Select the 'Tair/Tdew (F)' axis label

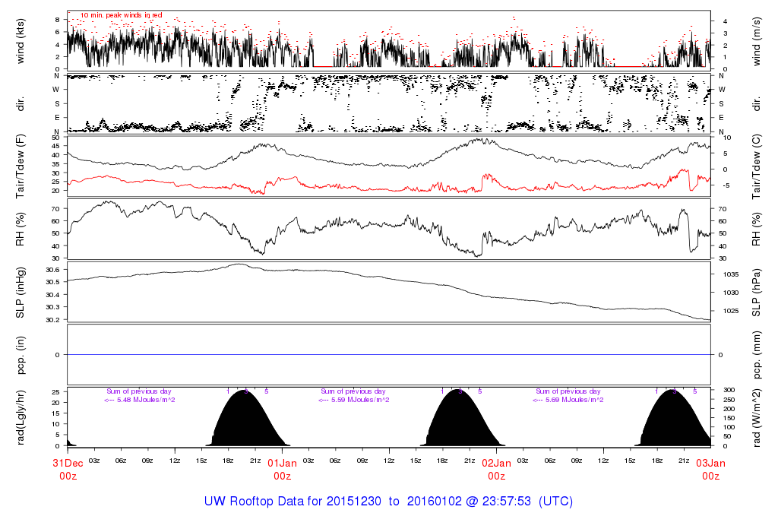click(x=21, y=167)
